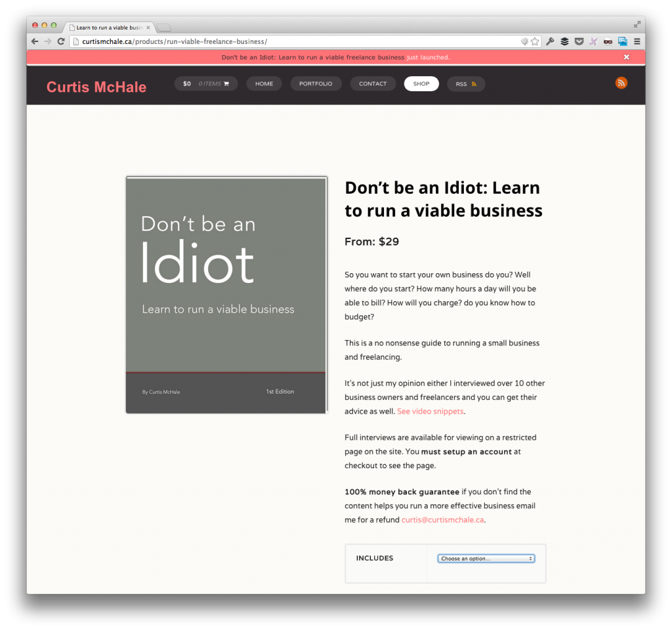Click the 'INCLUDES' label

pyautogui.click(x=375, y=558)
